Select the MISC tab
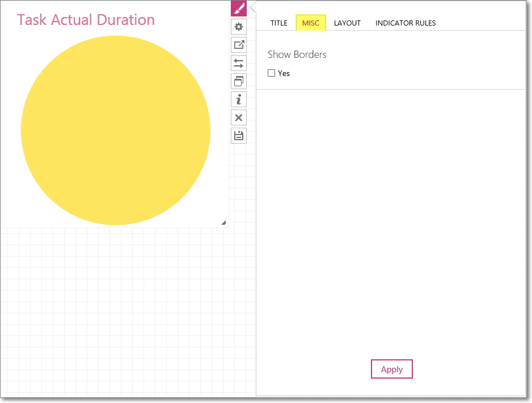The height and width of the screenshot is (403, 532). pos(311,23)
